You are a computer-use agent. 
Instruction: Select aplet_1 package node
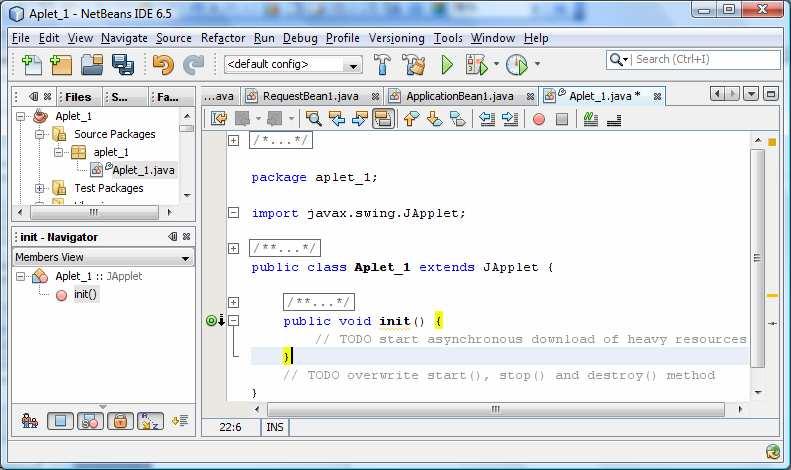coord(110,152)
